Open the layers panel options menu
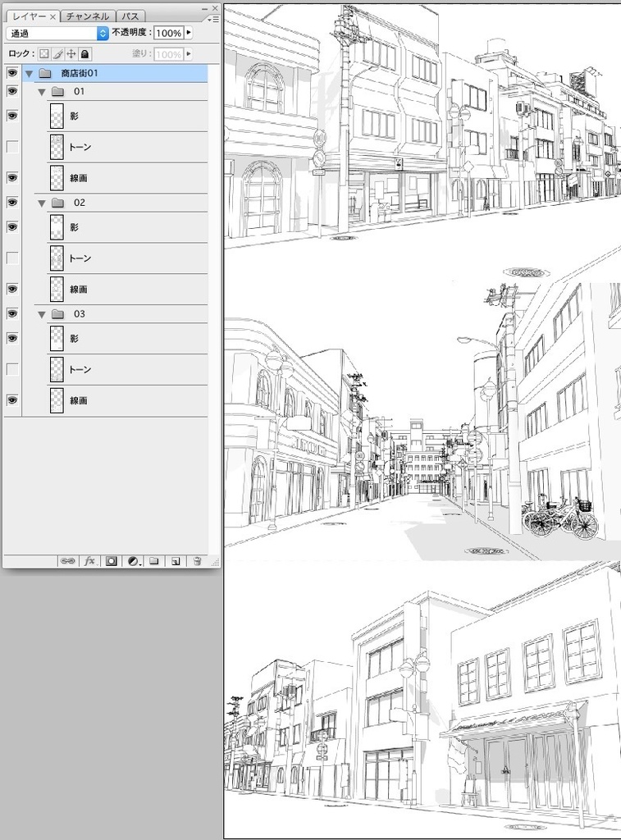 (x=213, y=19)
